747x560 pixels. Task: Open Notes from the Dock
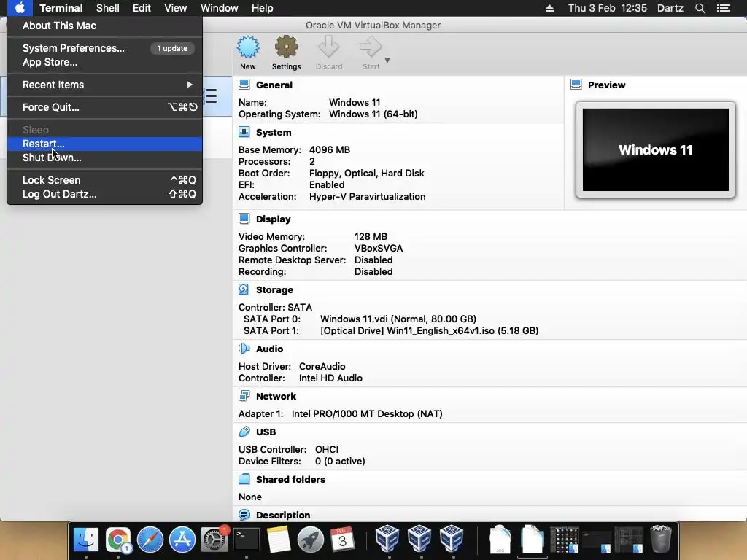click(x=278, y=540)
